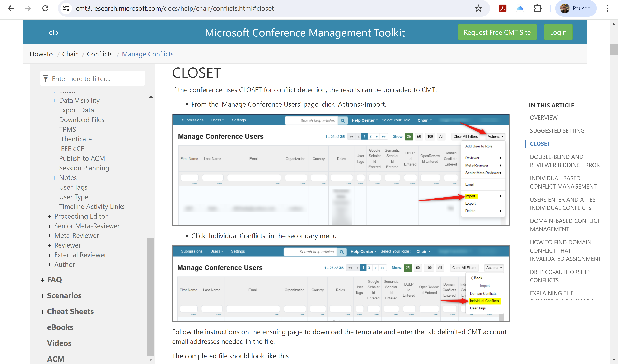
Task: Open the Videos sidebar entry
Action: point(59,343)
